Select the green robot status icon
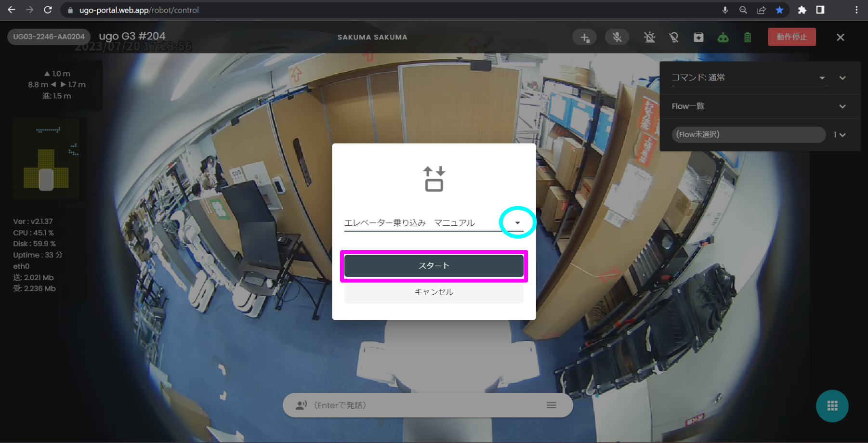The width and height of the screenshot is (868, 443). point(723,37)
